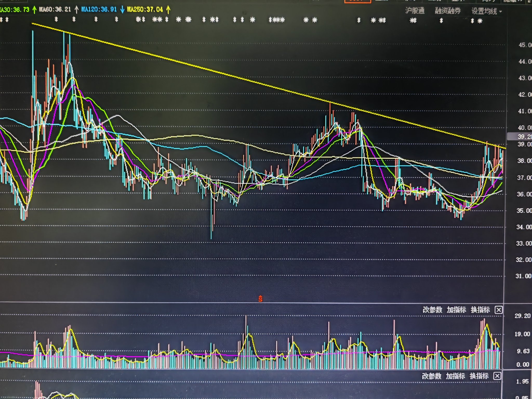Select the MA250:37.04 average label
The height and width of the screenshot is (399, 532).
point(145,10)
